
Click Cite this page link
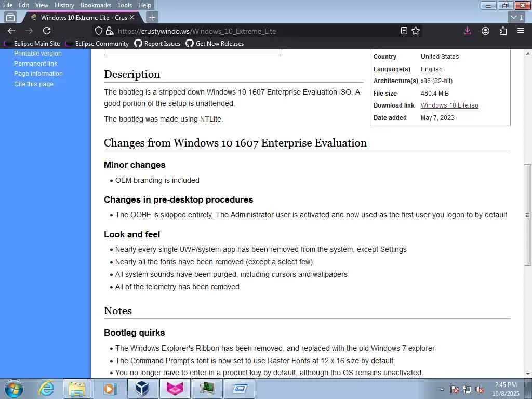pos(34,84)
